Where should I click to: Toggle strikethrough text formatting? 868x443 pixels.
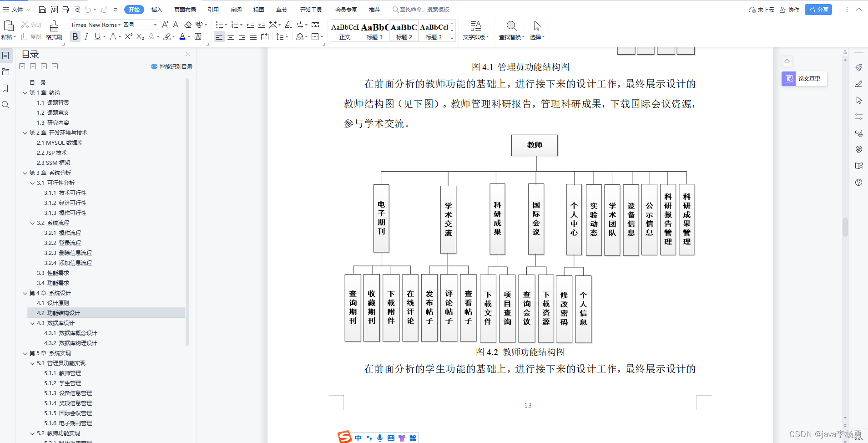113,36
